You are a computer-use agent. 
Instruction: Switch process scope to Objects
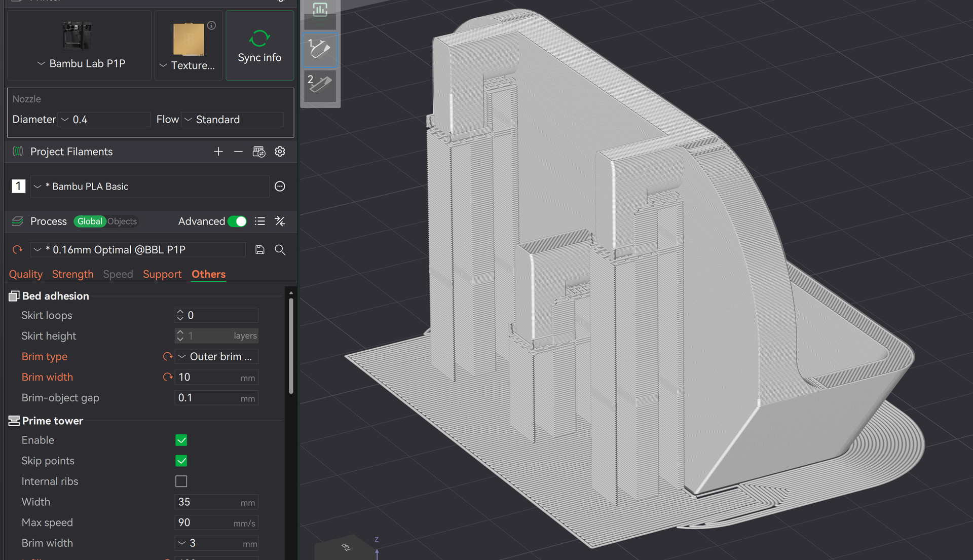(x=122, y=221)
